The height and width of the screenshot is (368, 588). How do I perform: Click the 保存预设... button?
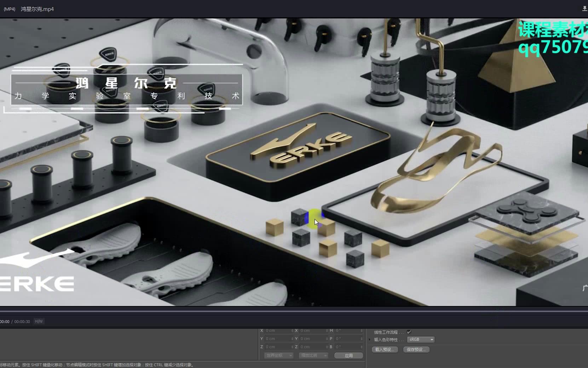pos(416,350)
